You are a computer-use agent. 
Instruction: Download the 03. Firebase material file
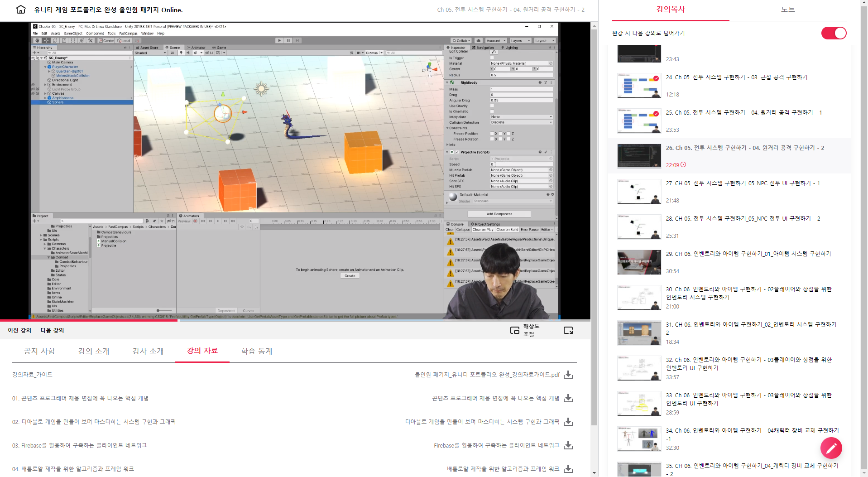[568, 445]
